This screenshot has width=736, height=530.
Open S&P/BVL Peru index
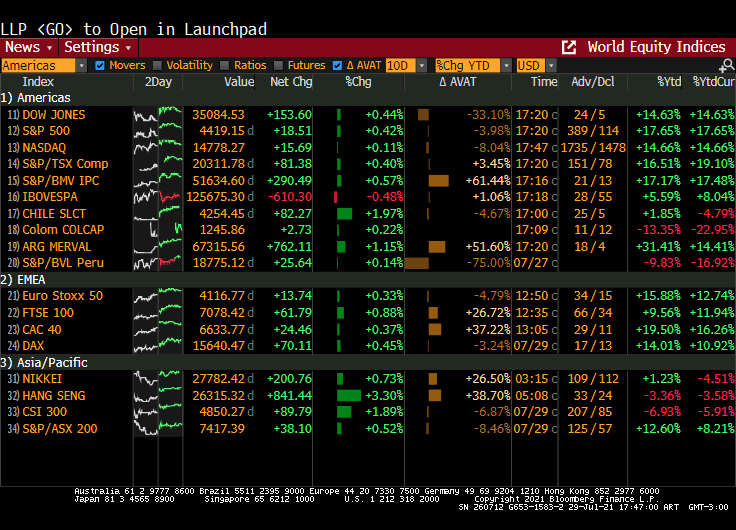[63, 262]
